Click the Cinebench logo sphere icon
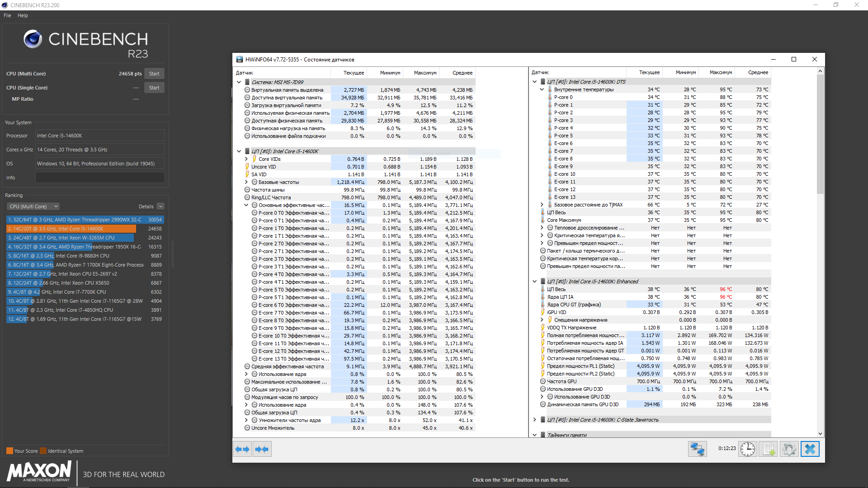The image size is (868, 488). 33,39
